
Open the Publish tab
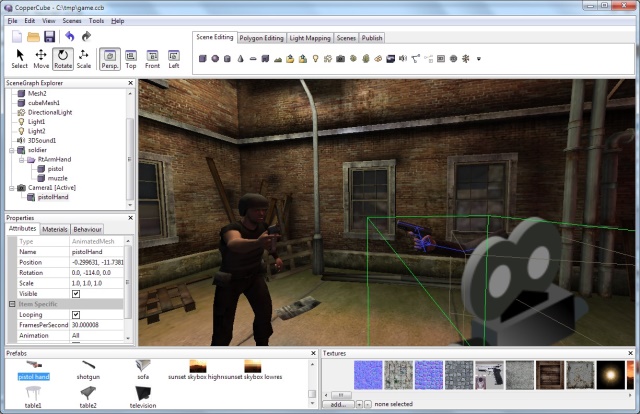[372, 38]
